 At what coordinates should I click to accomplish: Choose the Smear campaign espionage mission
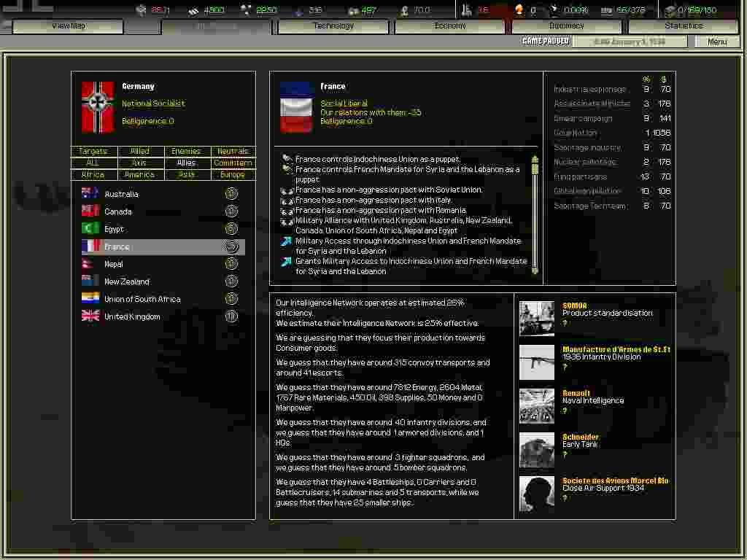coord(584,118)
